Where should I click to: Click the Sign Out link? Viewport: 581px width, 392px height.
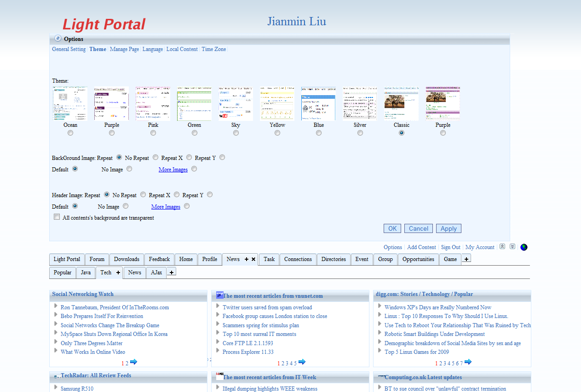[x=451, y=247]
